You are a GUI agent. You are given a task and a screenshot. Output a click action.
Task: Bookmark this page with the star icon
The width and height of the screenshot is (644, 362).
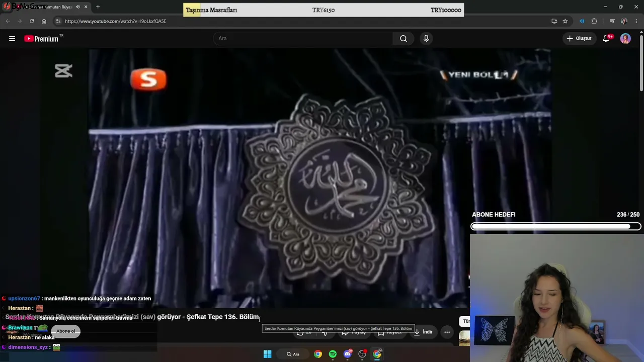coord(565,21)
